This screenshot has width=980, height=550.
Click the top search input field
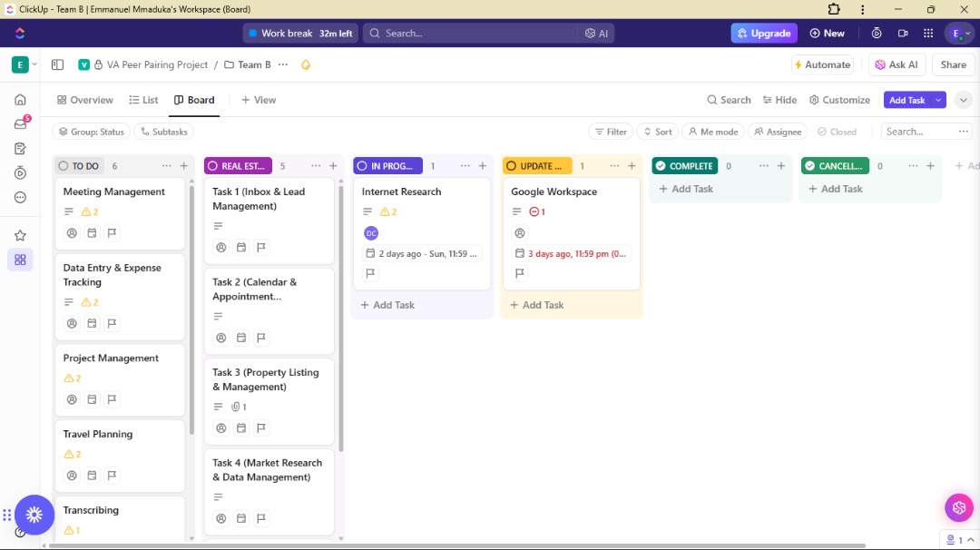[x=470, y=33]
